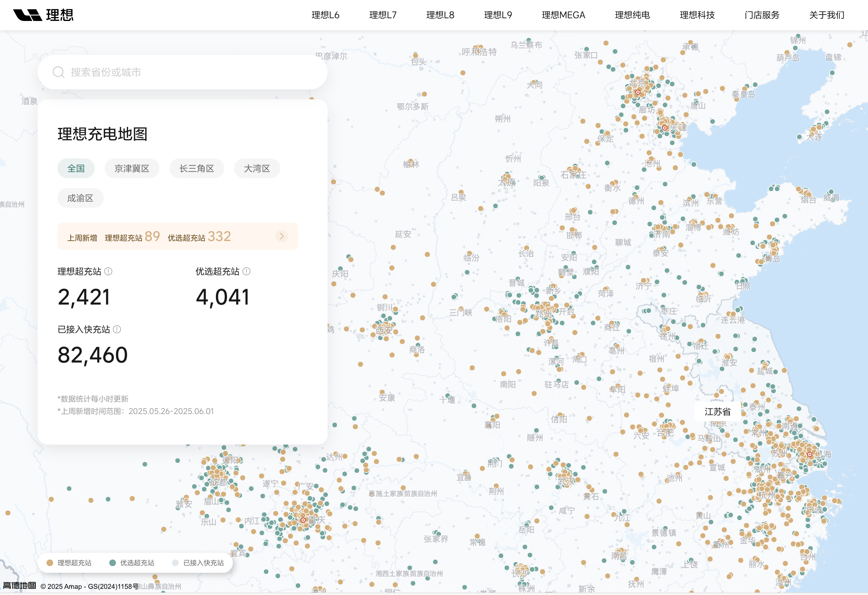Click the 石家庄 city label
The image size is (868, 595).
tap(573, 175)
